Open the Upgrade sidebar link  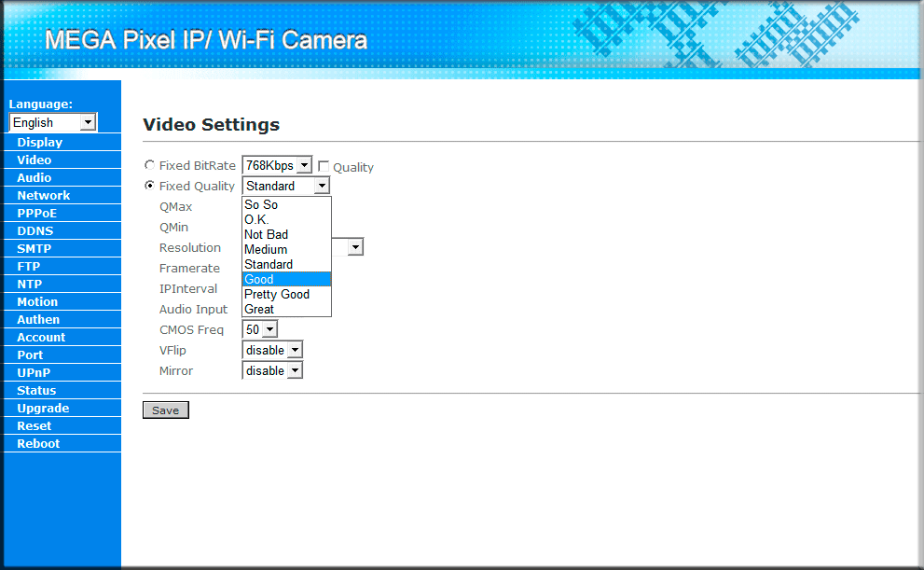point(43,409)
